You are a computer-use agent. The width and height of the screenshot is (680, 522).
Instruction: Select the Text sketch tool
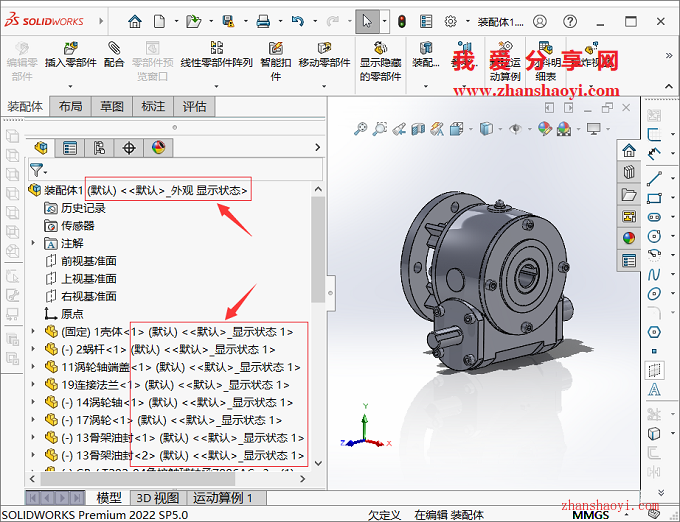coord(654,389)
